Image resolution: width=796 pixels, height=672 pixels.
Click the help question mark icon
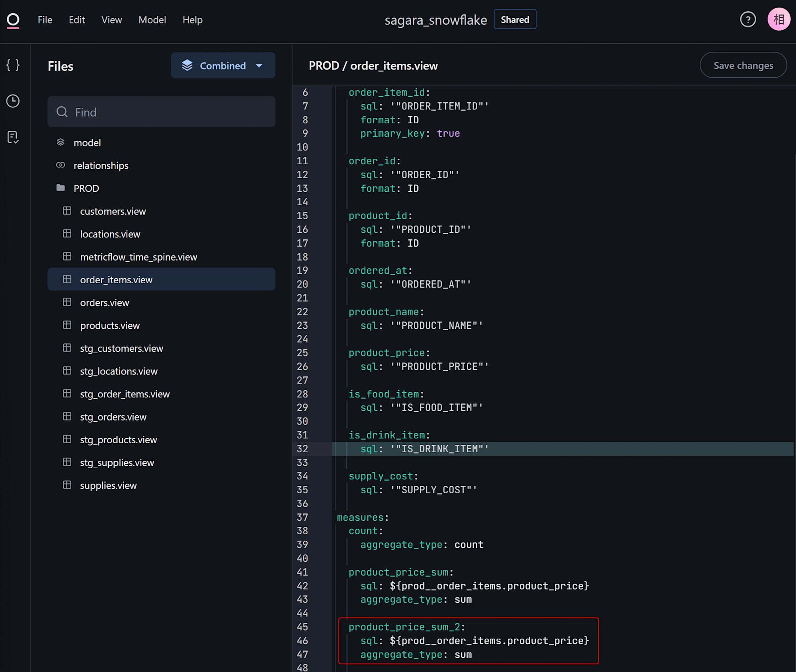click(748, 19)
